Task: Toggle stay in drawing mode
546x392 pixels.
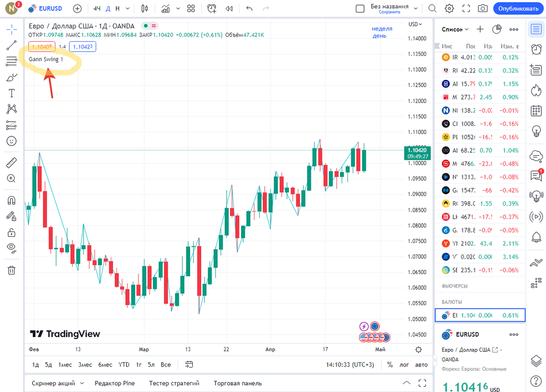Action: pos(11,216)
